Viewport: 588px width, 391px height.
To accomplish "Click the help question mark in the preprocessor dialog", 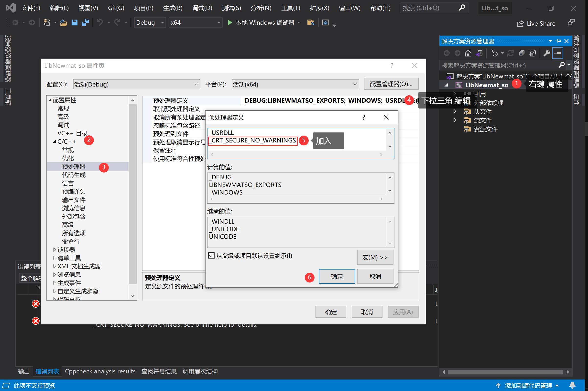I will [364, 117].
